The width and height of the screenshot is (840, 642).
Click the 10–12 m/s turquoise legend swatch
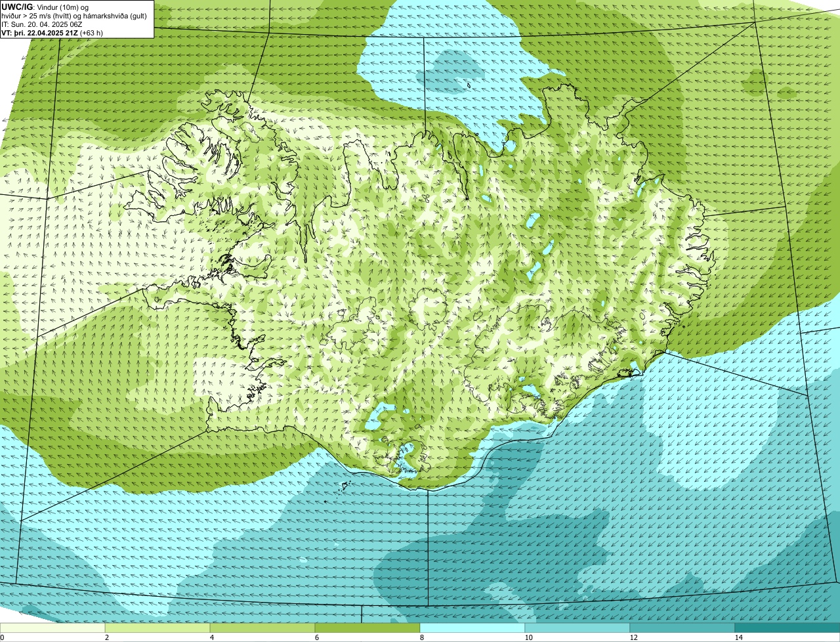(577, 628)
